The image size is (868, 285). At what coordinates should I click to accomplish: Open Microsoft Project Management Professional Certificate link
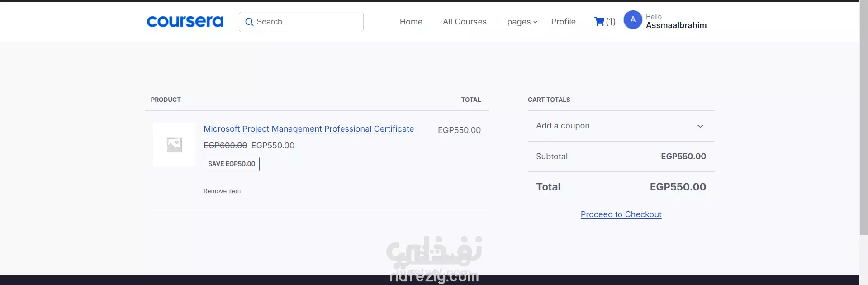(x=308, y=129)
